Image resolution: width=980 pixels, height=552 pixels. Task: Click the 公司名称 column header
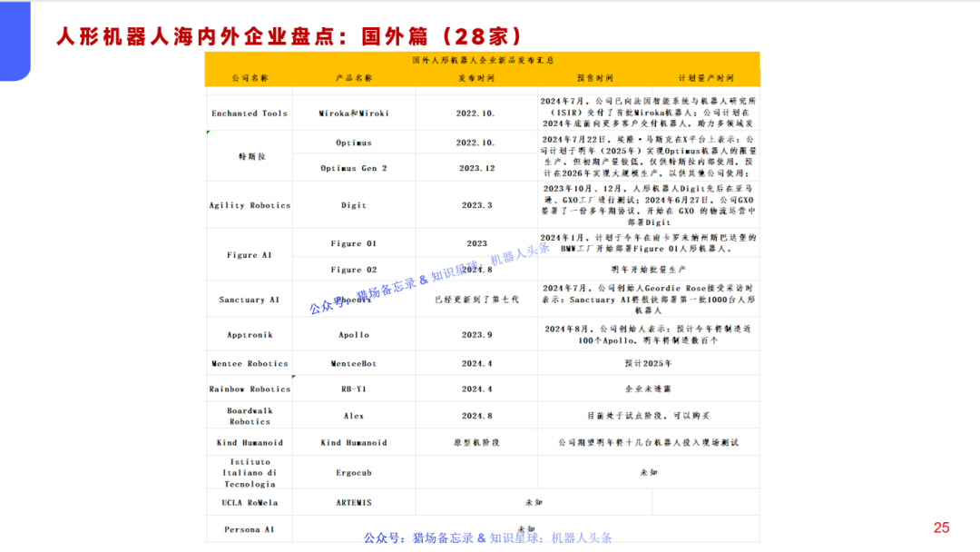click(250, 78)
